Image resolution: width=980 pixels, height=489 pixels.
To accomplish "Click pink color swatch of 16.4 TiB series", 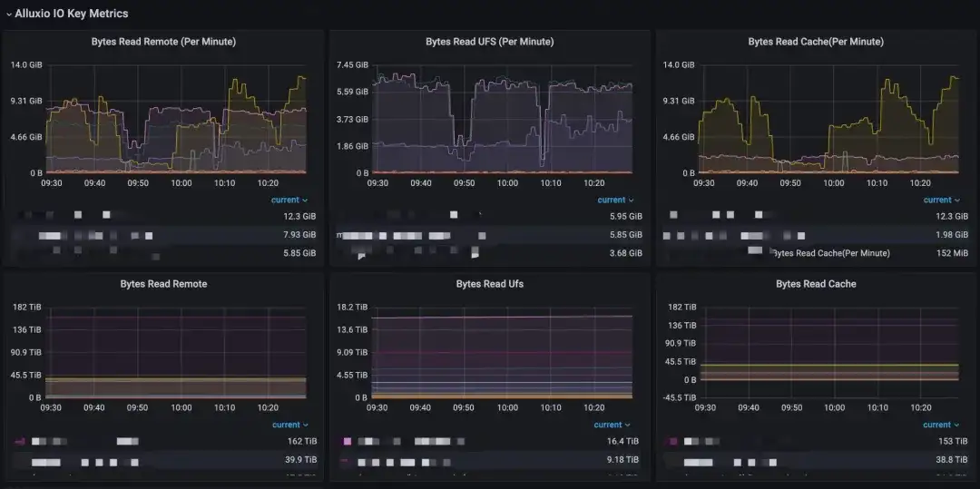I will [347, 442].
